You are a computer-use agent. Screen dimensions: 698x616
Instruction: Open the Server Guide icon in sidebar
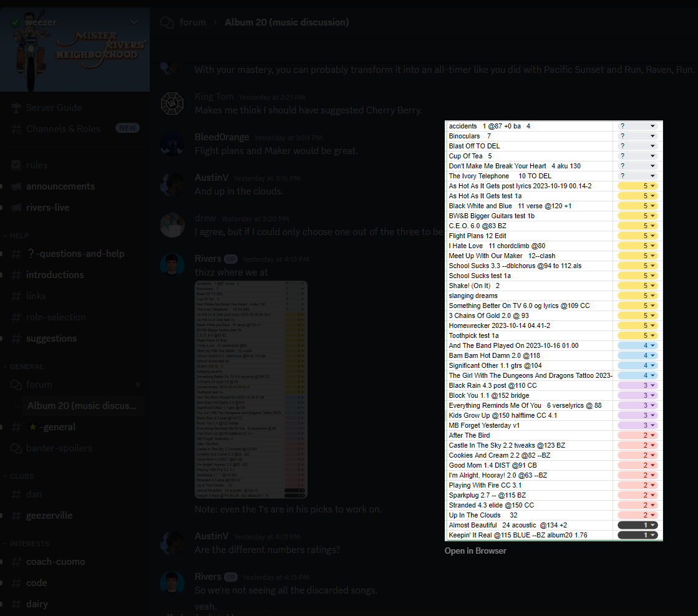click(16, 108)
